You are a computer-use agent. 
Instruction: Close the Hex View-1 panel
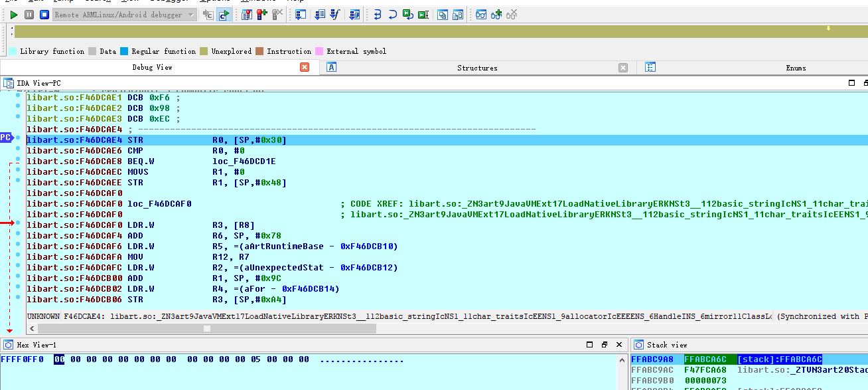tap(620, 345)
